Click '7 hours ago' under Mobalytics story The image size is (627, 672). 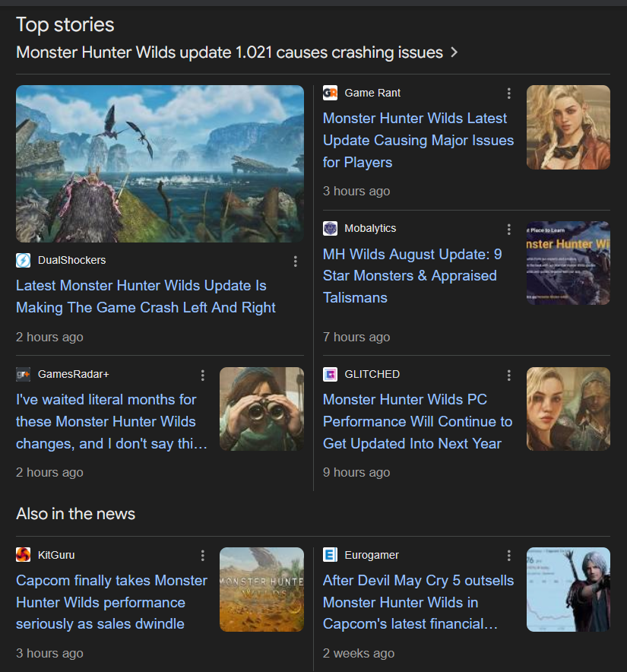[356, 338]
